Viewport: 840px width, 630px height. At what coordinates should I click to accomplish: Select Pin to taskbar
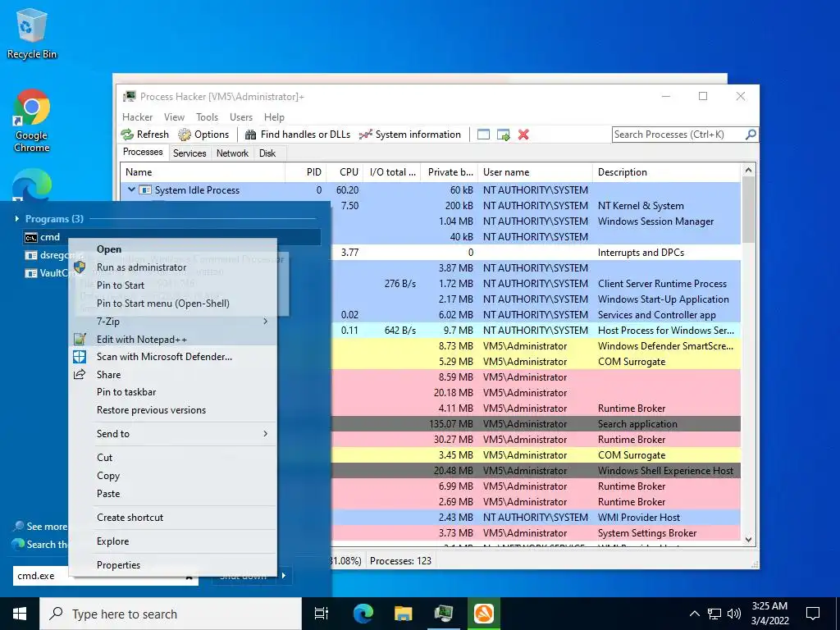pyautogui.click(x=126, y=392)
